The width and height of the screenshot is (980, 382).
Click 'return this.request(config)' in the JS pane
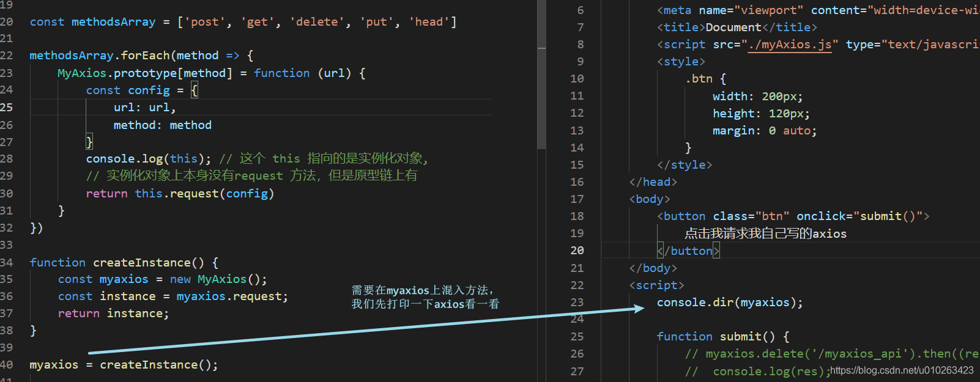(x=180, y=194)
